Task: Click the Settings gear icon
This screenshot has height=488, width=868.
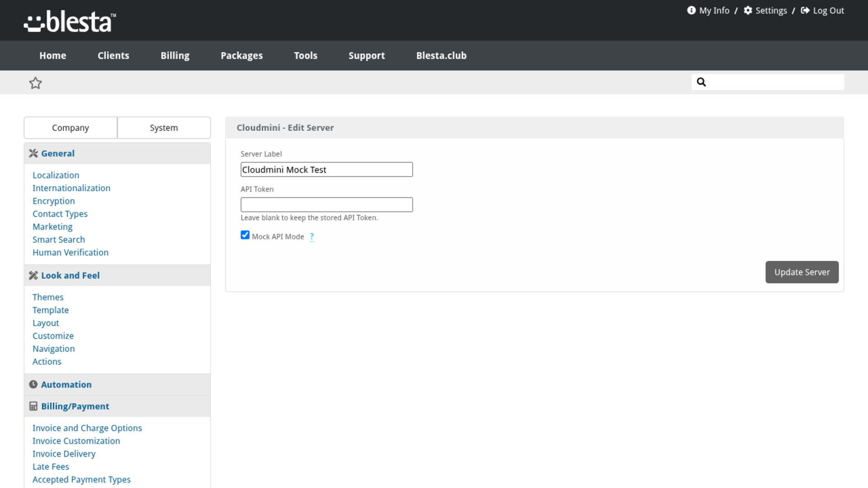Action: [x=748, y=10]
